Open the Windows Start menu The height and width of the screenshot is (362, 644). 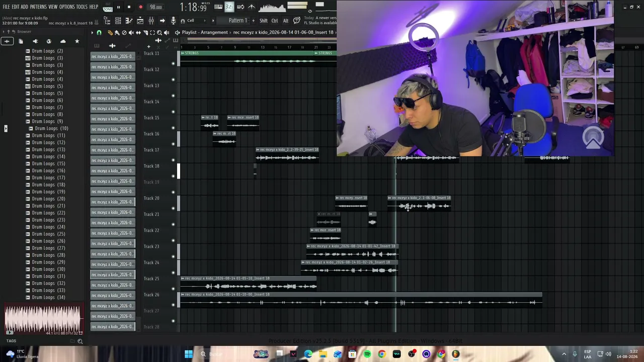pos(189,354)
